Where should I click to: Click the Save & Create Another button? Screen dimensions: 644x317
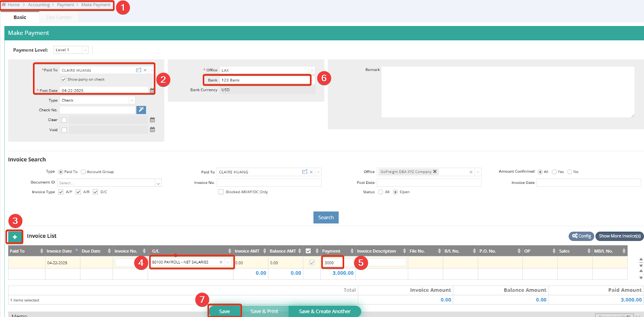coord(324,311)
